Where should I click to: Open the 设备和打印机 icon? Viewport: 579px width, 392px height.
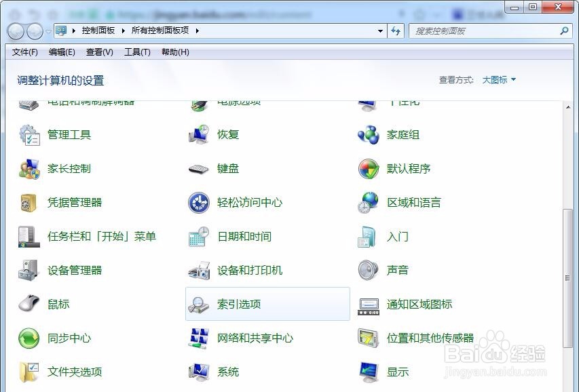(x=199, y=271)
